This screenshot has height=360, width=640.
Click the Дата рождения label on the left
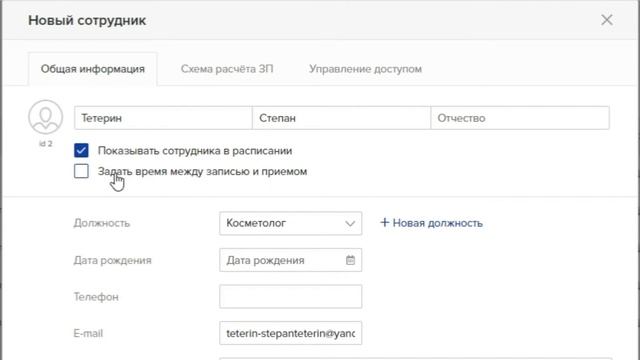[112, 260]
